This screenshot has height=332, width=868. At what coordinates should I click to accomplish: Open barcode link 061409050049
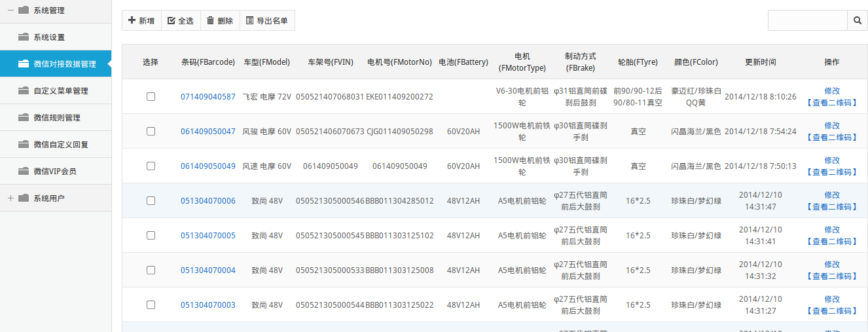[208, 166]
